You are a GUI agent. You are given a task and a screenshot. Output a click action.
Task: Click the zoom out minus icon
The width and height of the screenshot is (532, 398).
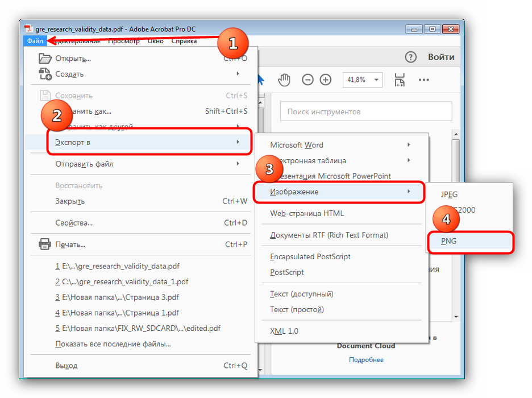tap(307, 80)
